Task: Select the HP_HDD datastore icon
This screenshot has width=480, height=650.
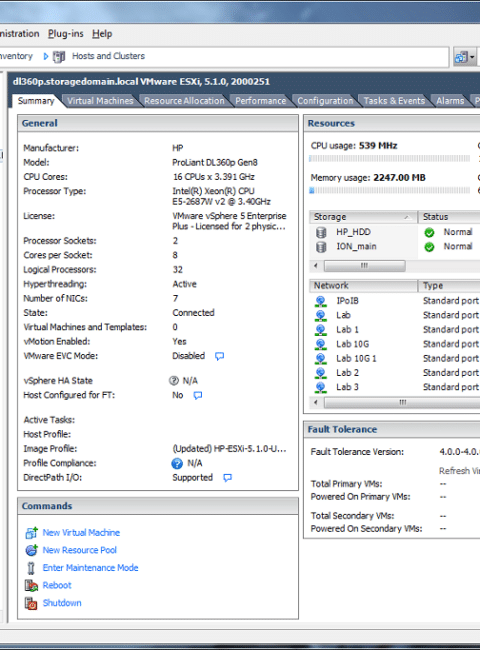Action: 321,233
